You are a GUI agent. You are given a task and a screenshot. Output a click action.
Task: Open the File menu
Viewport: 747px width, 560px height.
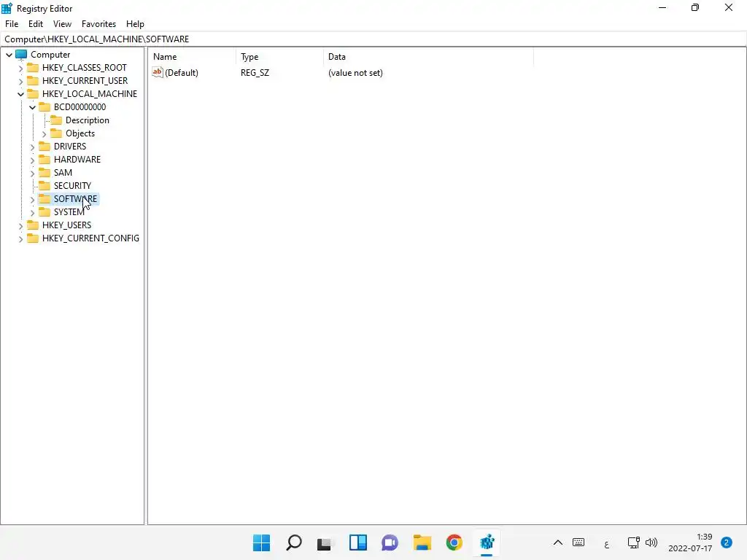point(12,24)
